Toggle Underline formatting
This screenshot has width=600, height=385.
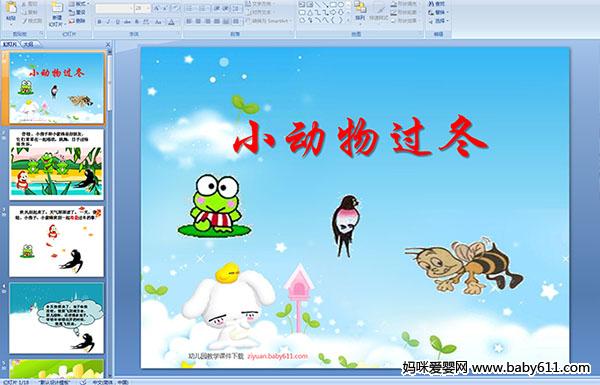tap(117, 22)
